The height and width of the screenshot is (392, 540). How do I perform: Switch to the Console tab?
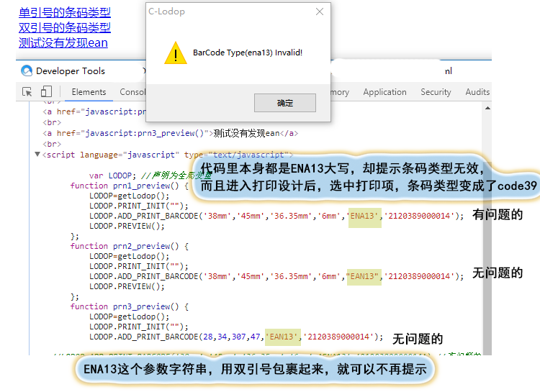tap(132, 92)
